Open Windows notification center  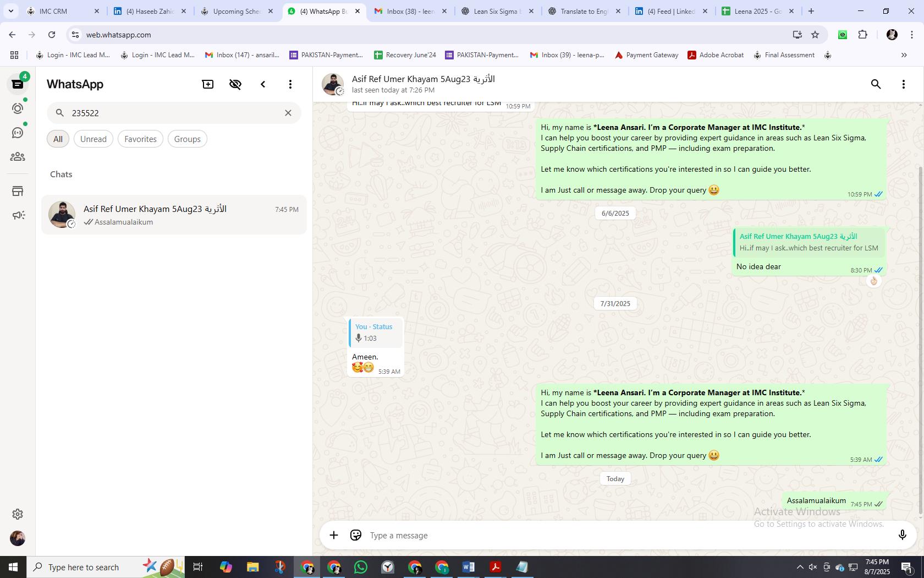click(x=907, y=567)
